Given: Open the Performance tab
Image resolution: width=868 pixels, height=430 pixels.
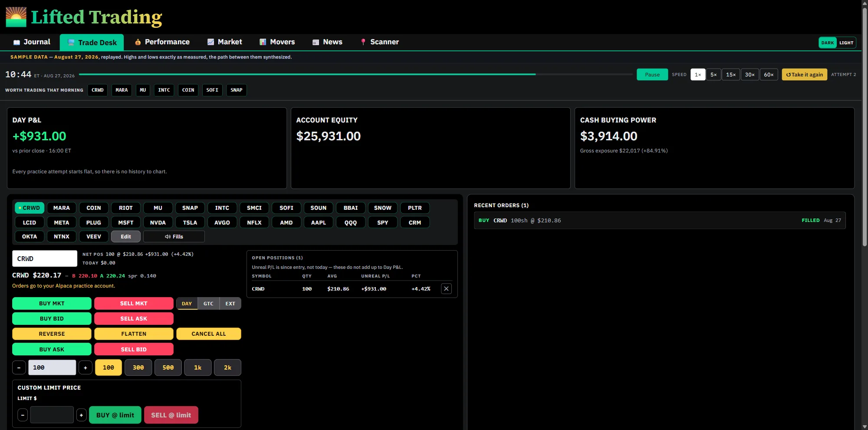Looking at the screenshot, I should pos(162,42).
